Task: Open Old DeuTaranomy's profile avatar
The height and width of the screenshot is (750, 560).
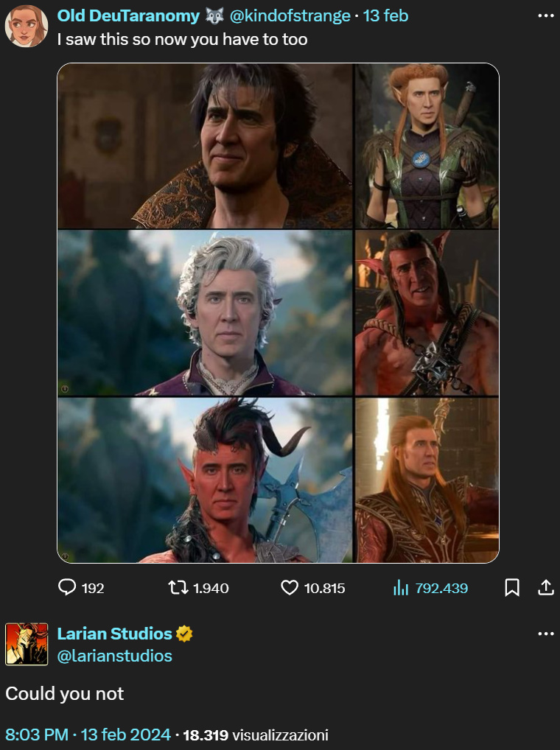Action: pos(27,27)
